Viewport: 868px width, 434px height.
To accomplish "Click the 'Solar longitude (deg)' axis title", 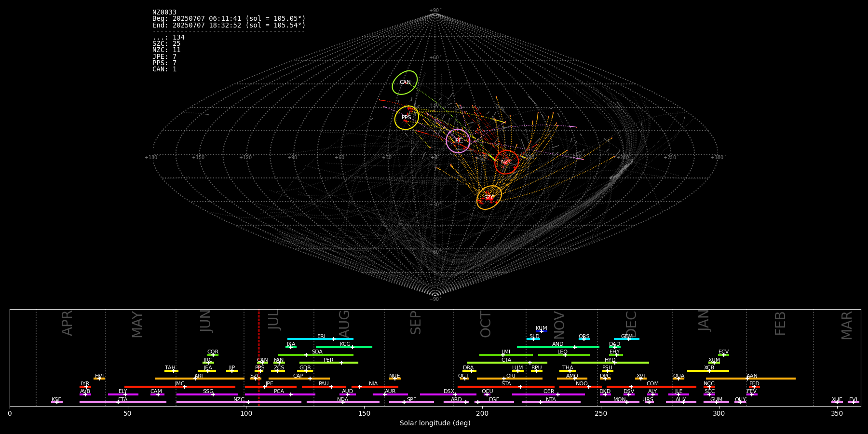I will (435, 423).
